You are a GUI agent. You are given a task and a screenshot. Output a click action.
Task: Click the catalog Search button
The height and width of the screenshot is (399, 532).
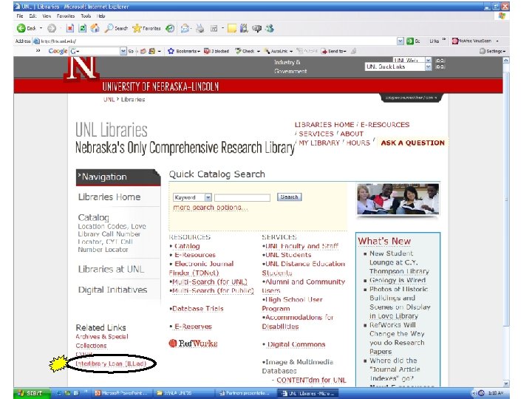point(289,197)
